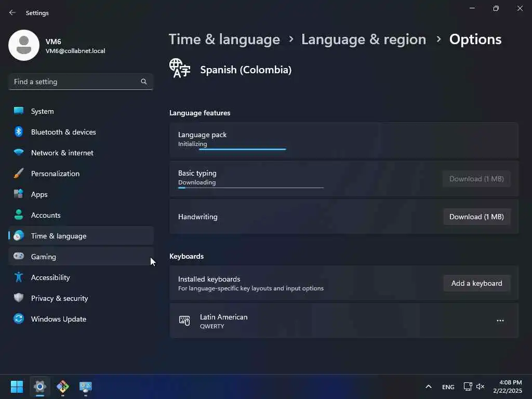Click the Network wifi icon in sidebar
The height and width of the screenshot is (399, 532).
pyautogui.click(x=19, y=152)
